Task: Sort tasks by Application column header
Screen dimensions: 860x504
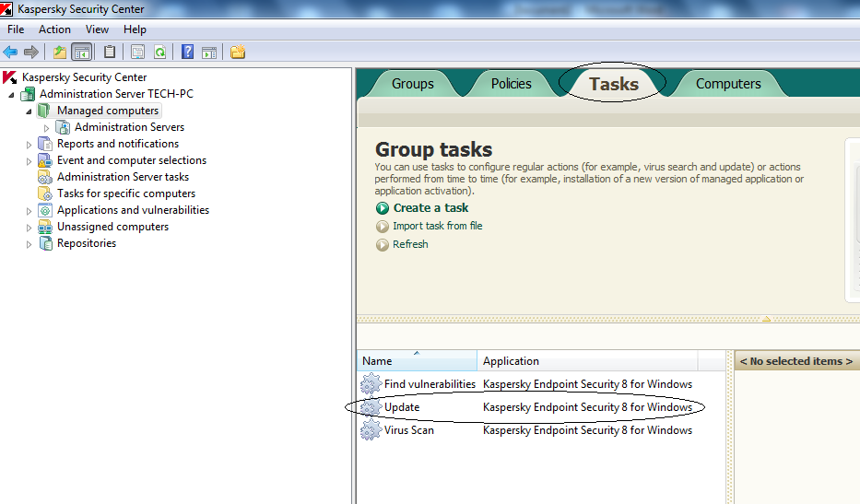Action: coord(587,361)
